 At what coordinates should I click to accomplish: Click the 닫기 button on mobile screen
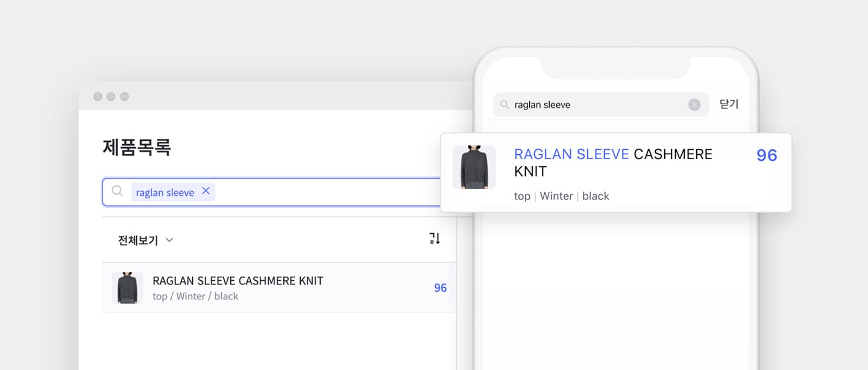point(728,104)
